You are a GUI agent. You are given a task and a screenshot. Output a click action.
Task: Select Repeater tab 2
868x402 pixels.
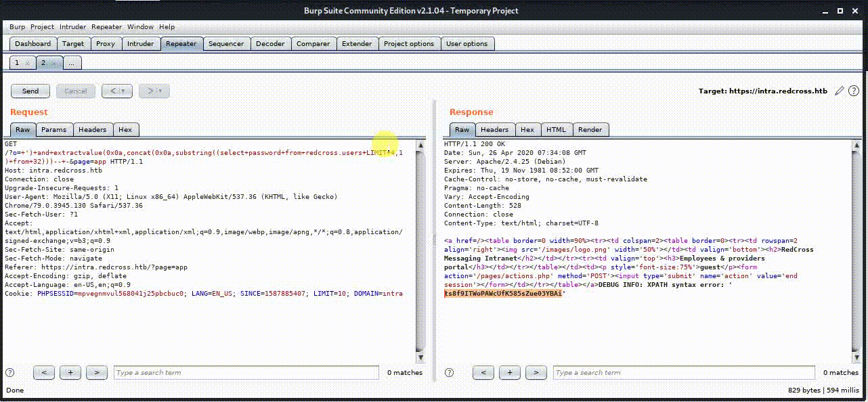[x=43, y=63]
